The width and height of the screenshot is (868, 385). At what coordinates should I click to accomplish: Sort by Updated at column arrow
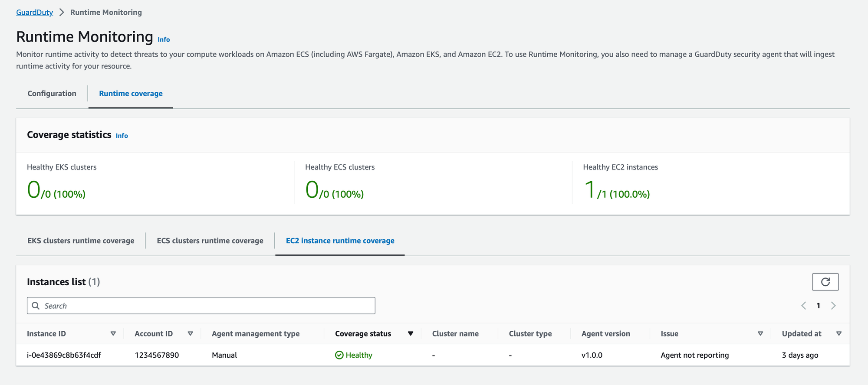pos(839,333)
